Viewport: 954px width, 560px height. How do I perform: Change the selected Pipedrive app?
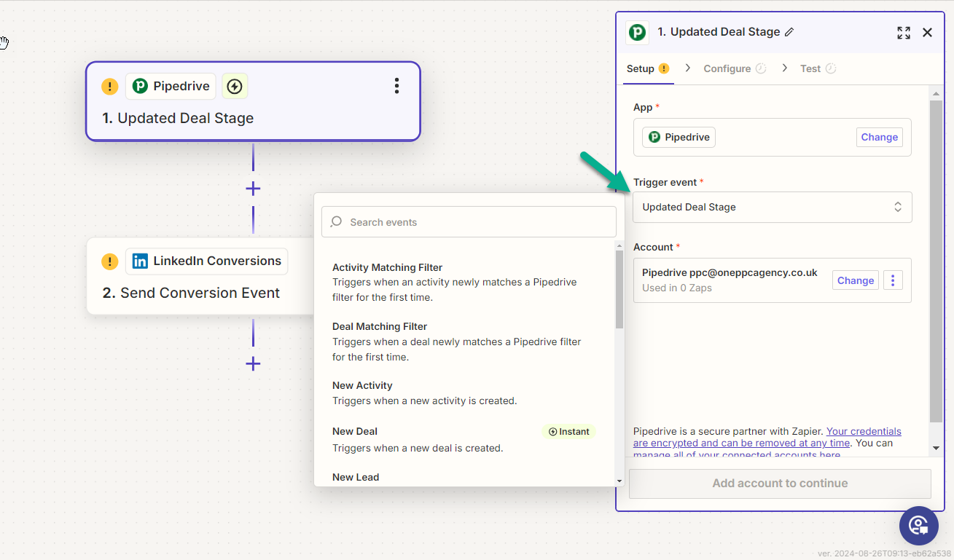tap(880, 137)
